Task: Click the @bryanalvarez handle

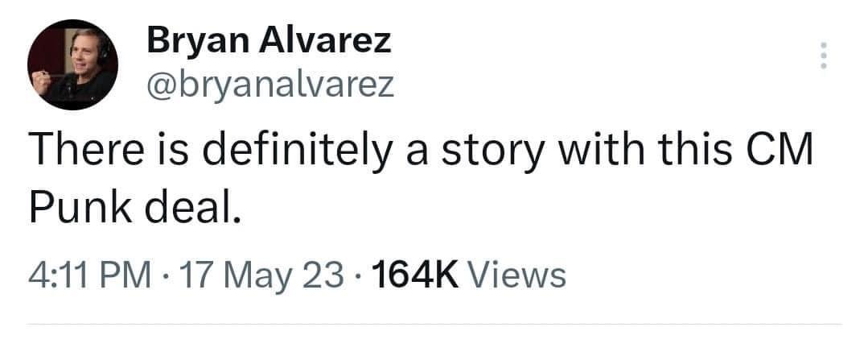Action: (x=270, y=83)
